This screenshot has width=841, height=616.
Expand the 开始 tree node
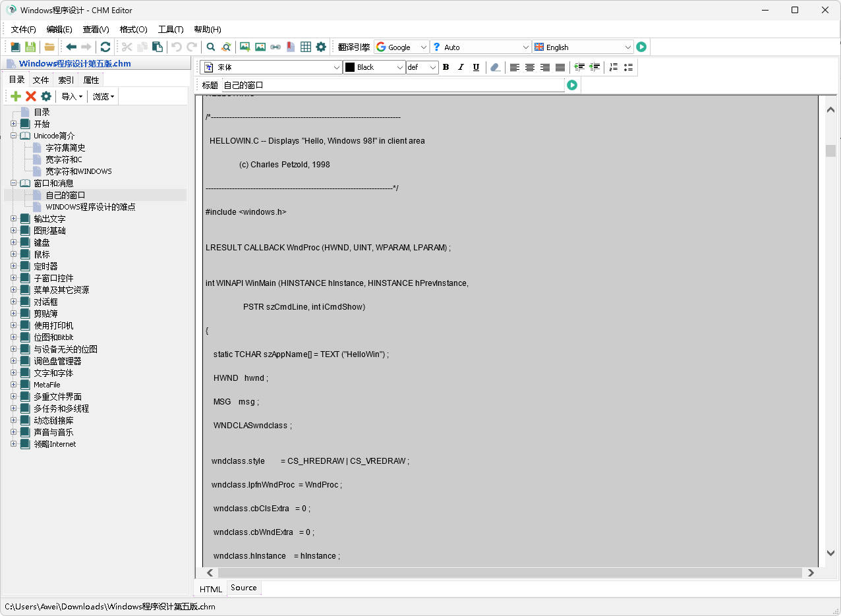point(13,124)
